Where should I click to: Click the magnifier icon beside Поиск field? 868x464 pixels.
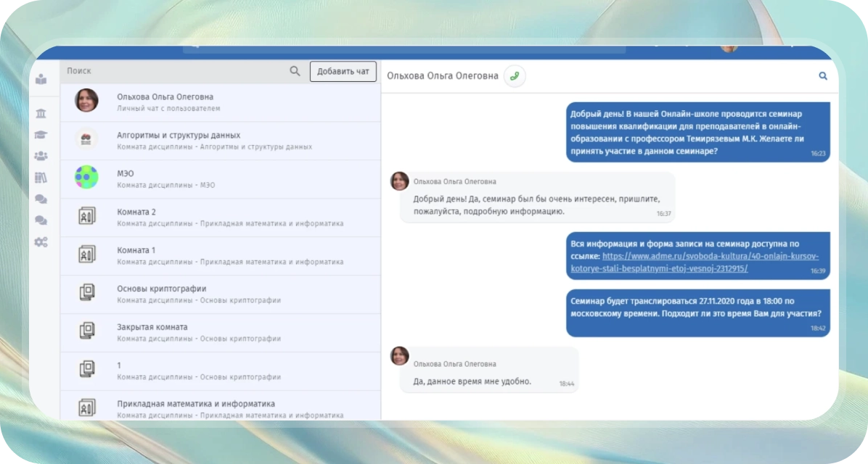pos(295,71)
